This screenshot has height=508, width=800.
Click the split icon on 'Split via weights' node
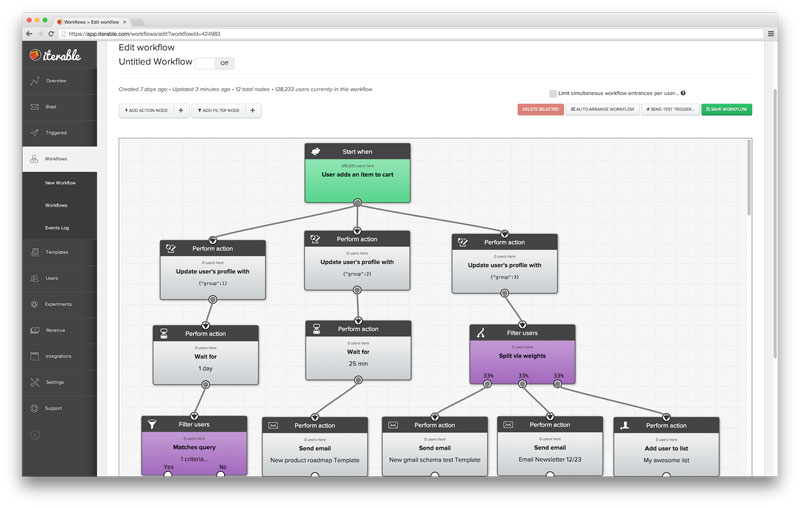[x=482, y=333]
